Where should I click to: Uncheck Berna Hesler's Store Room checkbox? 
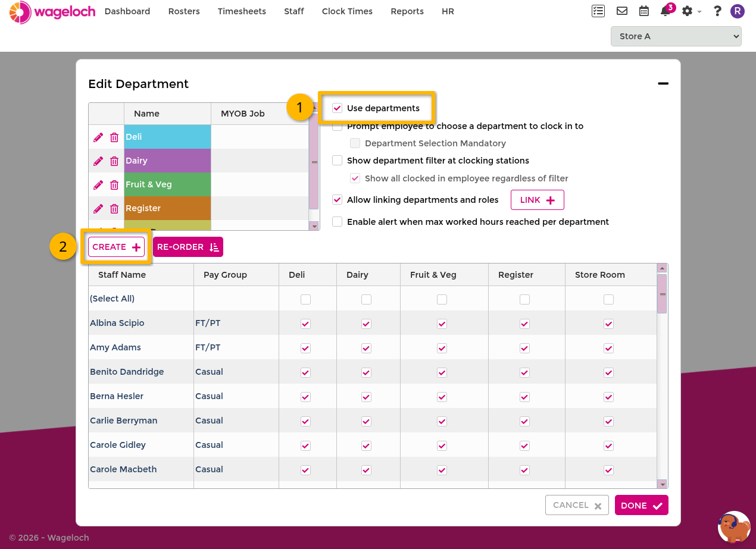[608, 397]
